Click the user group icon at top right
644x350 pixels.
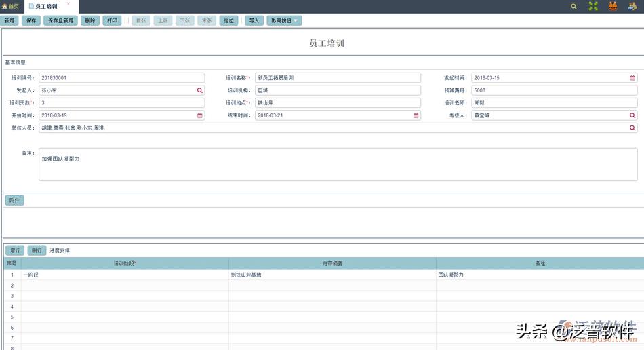click(x=632, y=6)
